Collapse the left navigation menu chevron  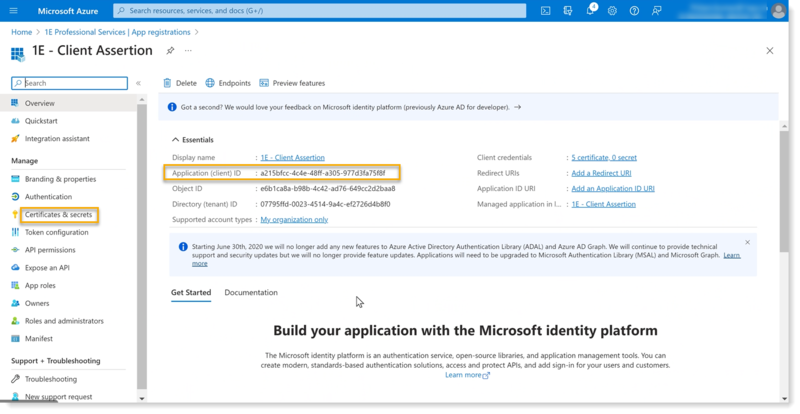(138, 83)
